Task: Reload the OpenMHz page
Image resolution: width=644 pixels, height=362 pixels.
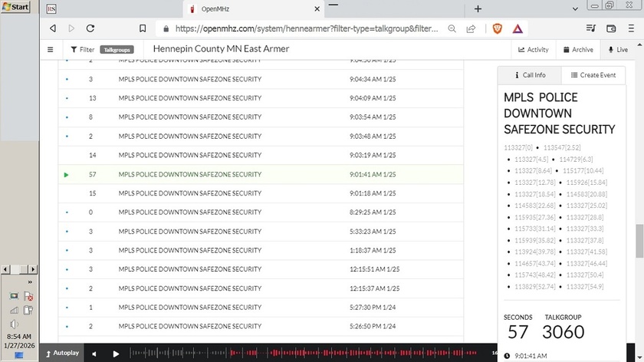Action: 90,28
